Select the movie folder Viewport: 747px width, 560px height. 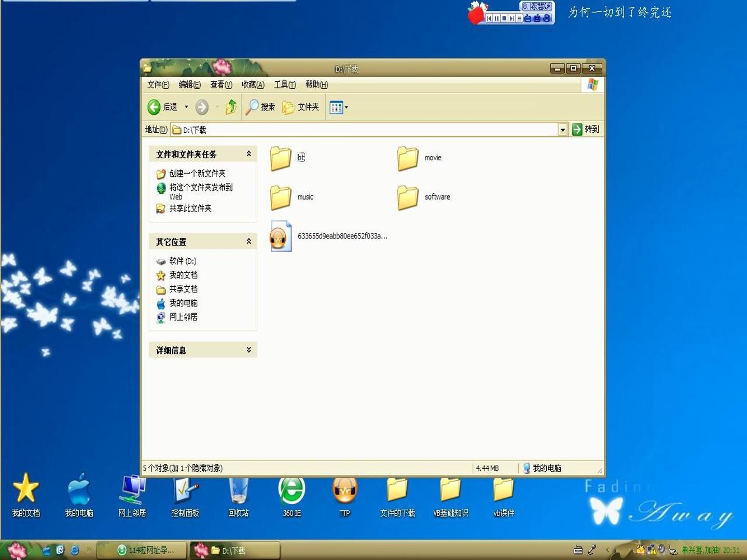(x=419, y=158)
